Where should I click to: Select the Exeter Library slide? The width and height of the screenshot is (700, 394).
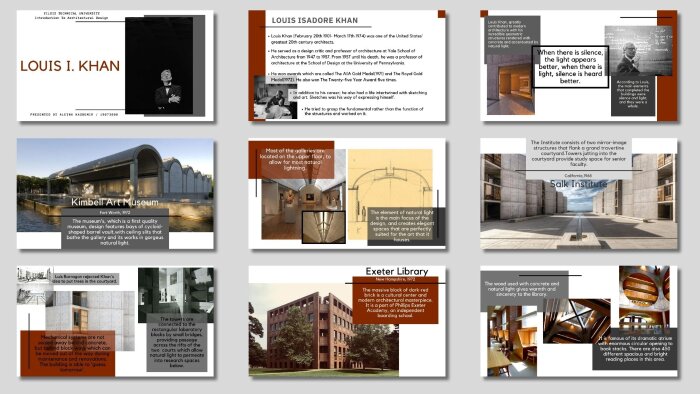347,322
